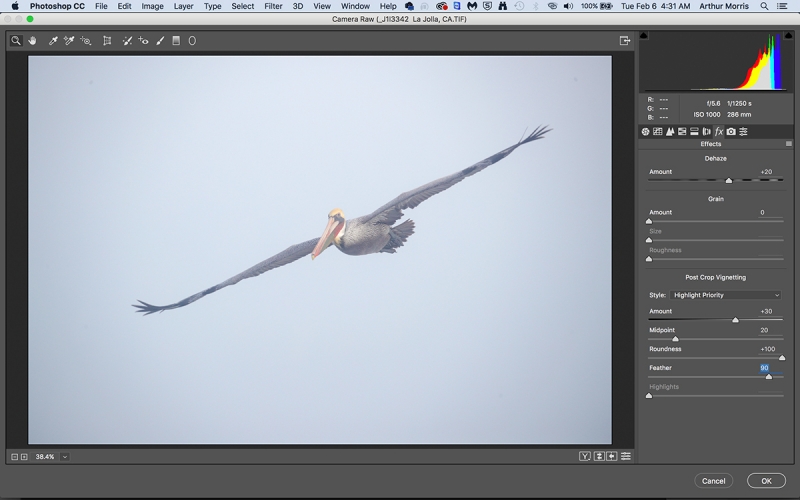The width and height of the screenshot is (800, 500).
Task: Open the Lens Corrections panel tab
Action: pos(707,132)
